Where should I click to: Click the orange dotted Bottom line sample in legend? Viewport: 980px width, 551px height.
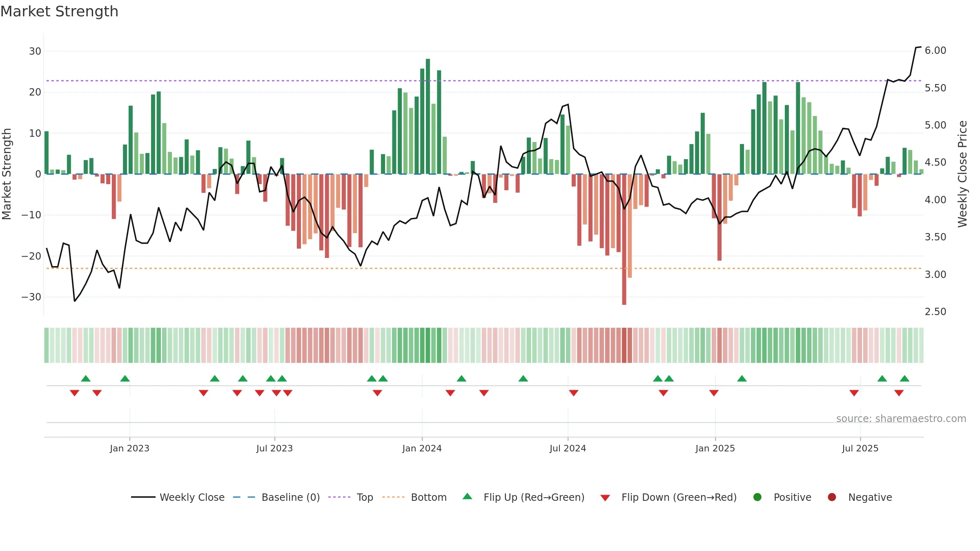click(x=393, y=497)
